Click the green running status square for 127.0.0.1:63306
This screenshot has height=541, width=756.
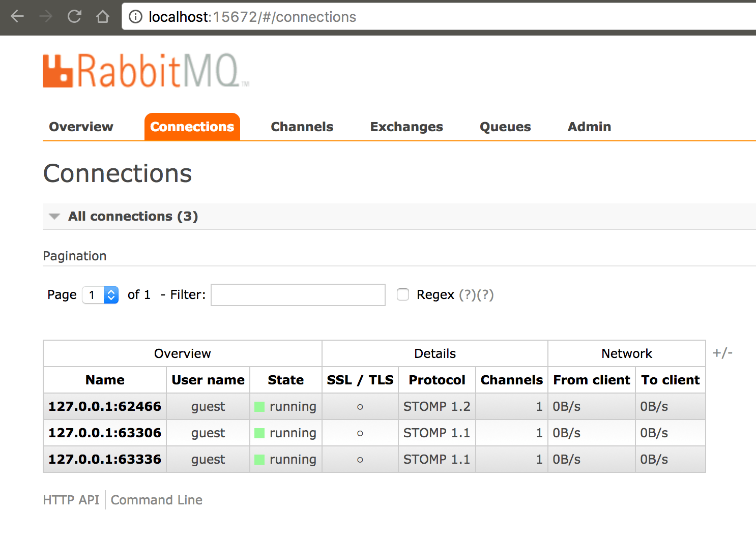[x=259, y=433]
